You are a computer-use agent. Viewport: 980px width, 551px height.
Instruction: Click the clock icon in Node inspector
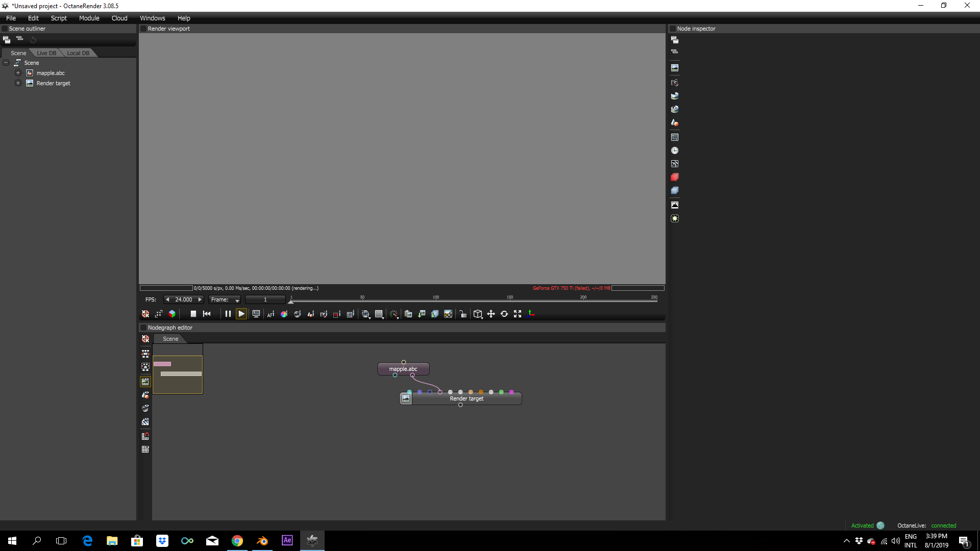[x=674, y=151]
